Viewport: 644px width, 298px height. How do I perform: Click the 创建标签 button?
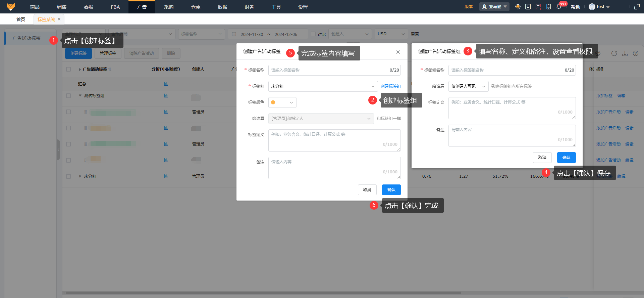pos(78,53)
